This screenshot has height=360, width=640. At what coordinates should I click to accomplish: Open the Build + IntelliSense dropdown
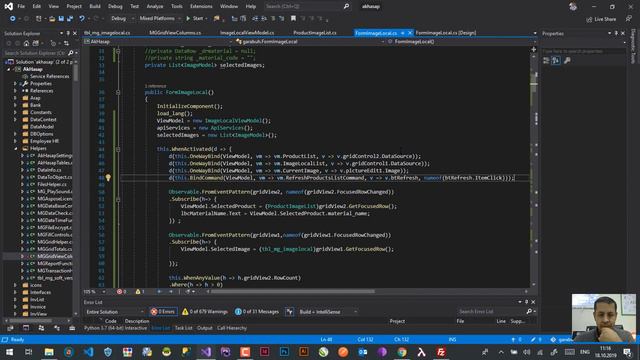pyautogui.click(x=328, y=312)
